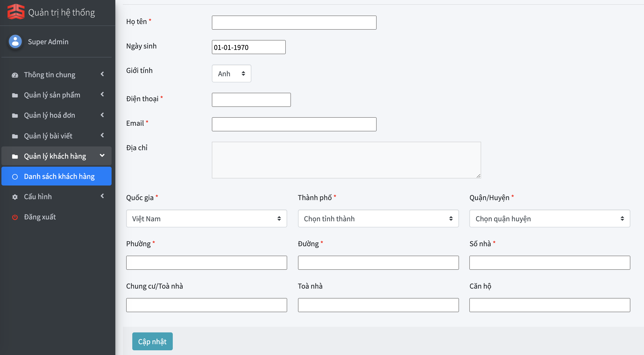Click folder icon beside Quản lý hoá đơn
Screen dimensions: 644x355
click(x=15, y=116)
